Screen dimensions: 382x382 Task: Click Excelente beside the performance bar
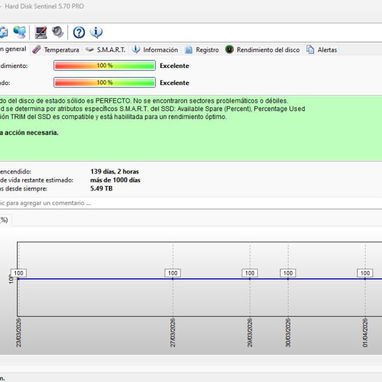pos(174,66)
